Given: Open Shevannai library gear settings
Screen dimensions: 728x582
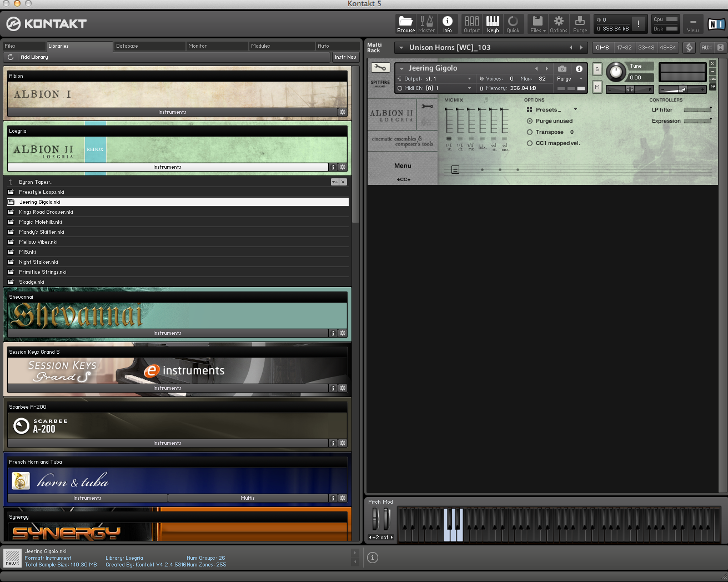Looking at the screenshot, I should (x=343, y=333).
